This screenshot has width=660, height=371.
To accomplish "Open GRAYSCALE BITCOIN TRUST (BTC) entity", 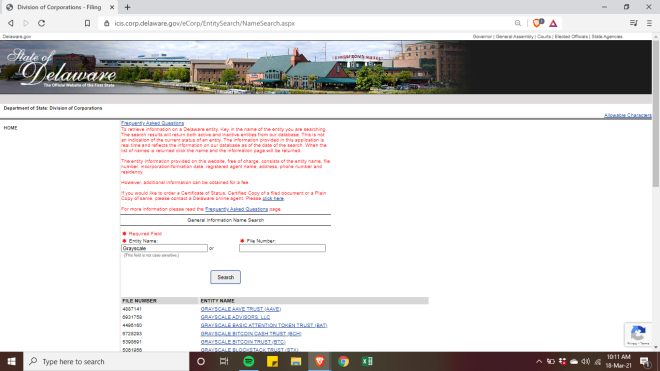I will 243,342.
